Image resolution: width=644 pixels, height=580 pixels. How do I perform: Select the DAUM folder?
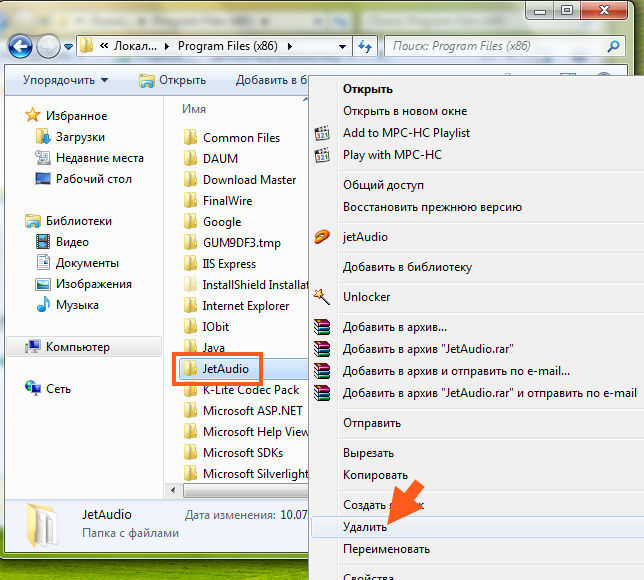211,159
